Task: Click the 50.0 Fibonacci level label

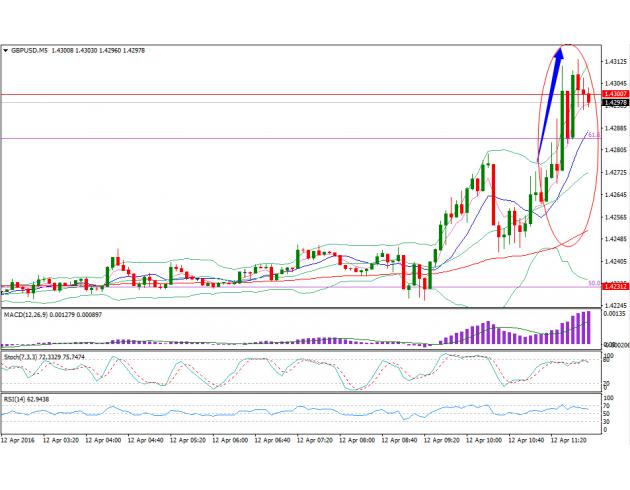Action: click(x=593, y=283)
